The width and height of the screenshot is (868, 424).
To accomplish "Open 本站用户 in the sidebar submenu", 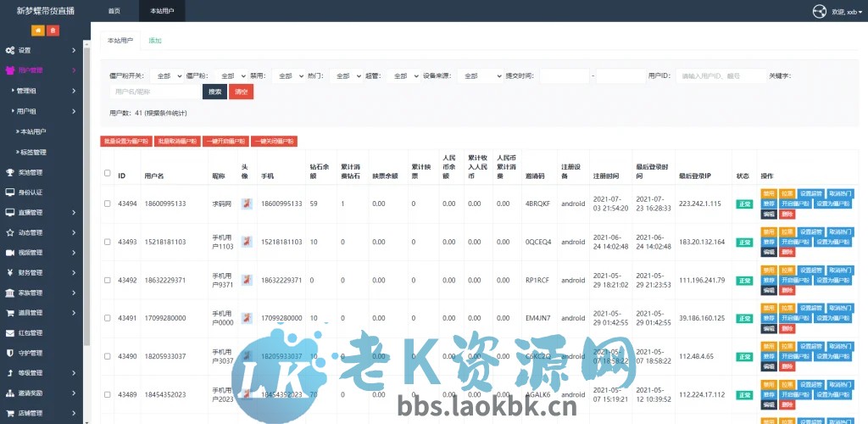I will 33,131.
